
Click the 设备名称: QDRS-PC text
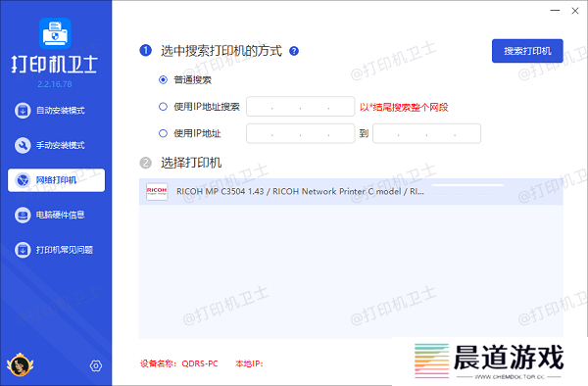pyautogui.click(x=179, y=363)
